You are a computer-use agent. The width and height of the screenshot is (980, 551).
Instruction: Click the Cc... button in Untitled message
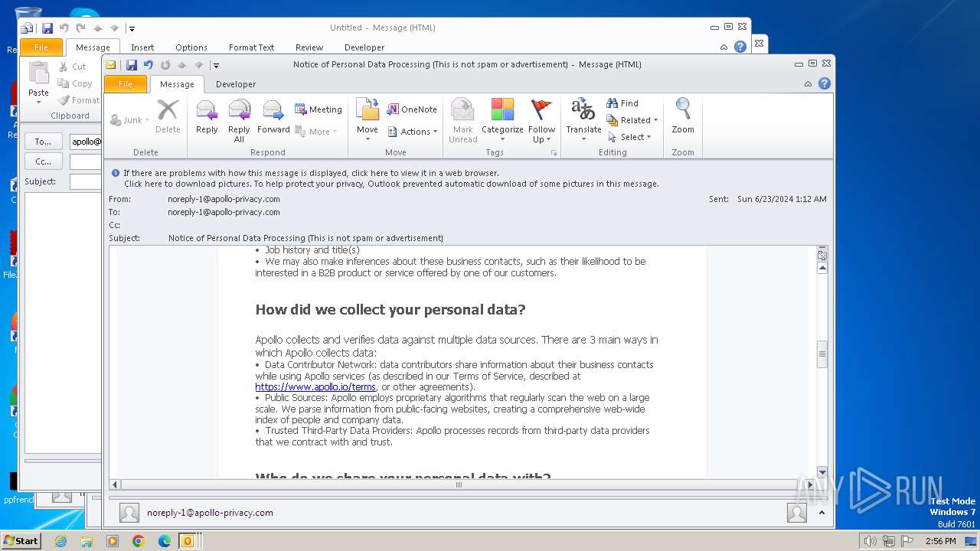click(44, 161)
